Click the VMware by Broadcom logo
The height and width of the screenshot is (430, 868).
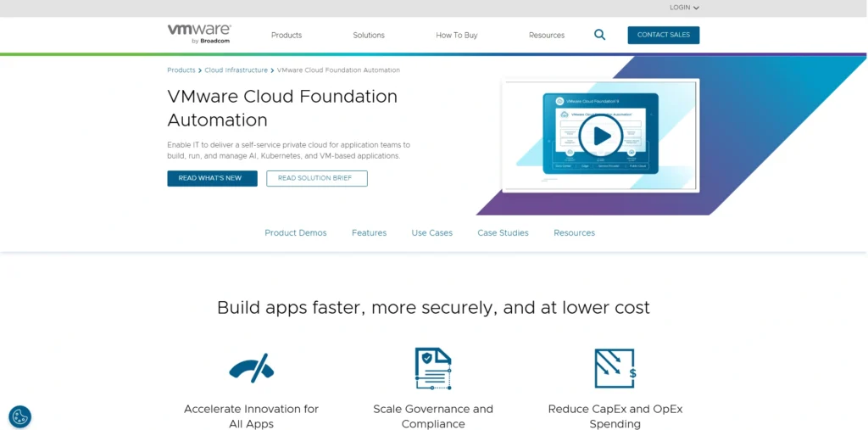point(199,34)
